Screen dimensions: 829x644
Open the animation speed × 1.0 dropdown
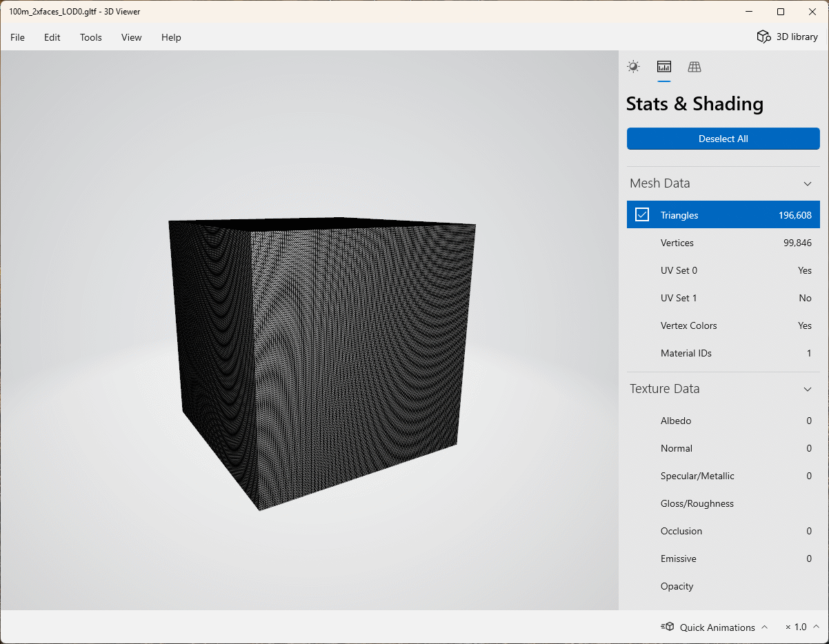tap(801, 627)
